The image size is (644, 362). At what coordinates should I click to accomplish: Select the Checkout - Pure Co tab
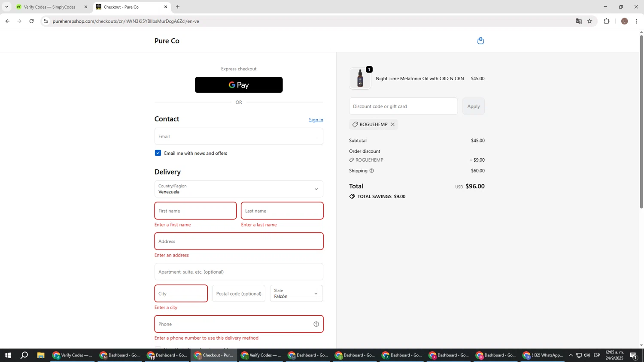click(x=131, y=7)
